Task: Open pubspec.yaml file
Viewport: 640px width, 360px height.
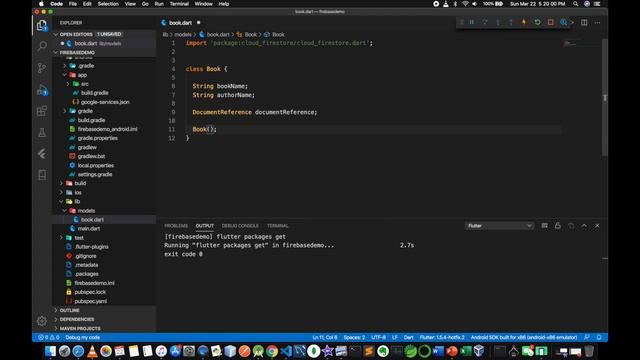Action: point(91,301)
